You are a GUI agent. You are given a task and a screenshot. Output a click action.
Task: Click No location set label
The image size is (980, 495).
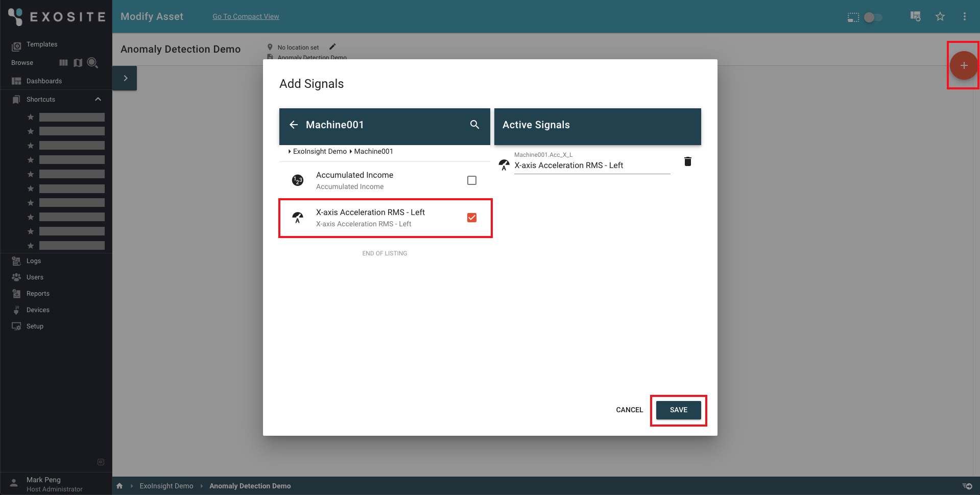click(x=298, y=48)
